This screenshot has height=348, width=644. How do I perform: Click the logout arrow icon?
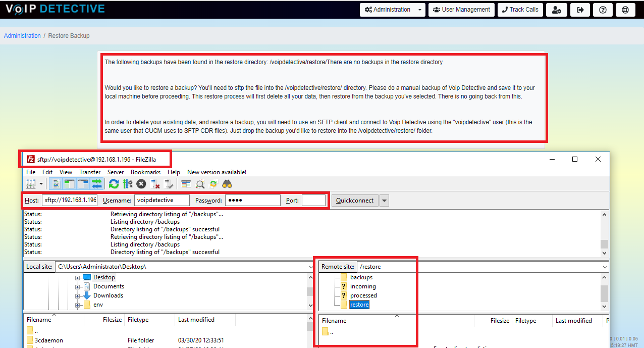click(x=580, y=10)
